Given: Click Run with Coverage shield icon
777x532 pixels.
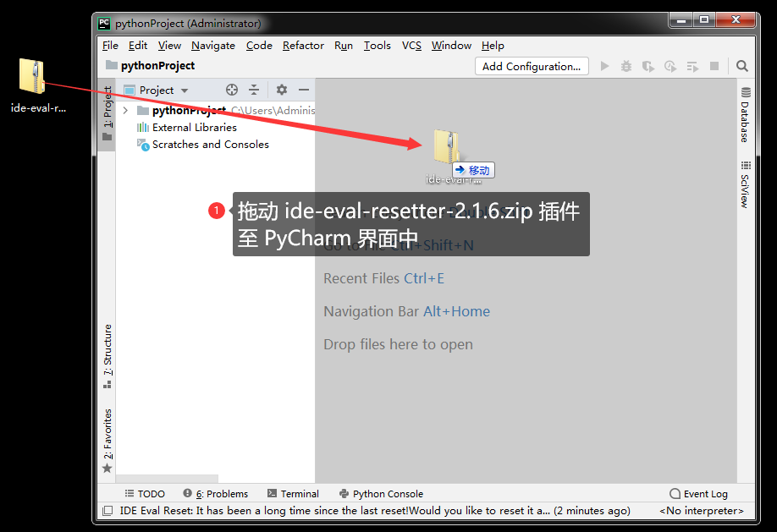Looking at the screenshot, I should coord(648,66).
